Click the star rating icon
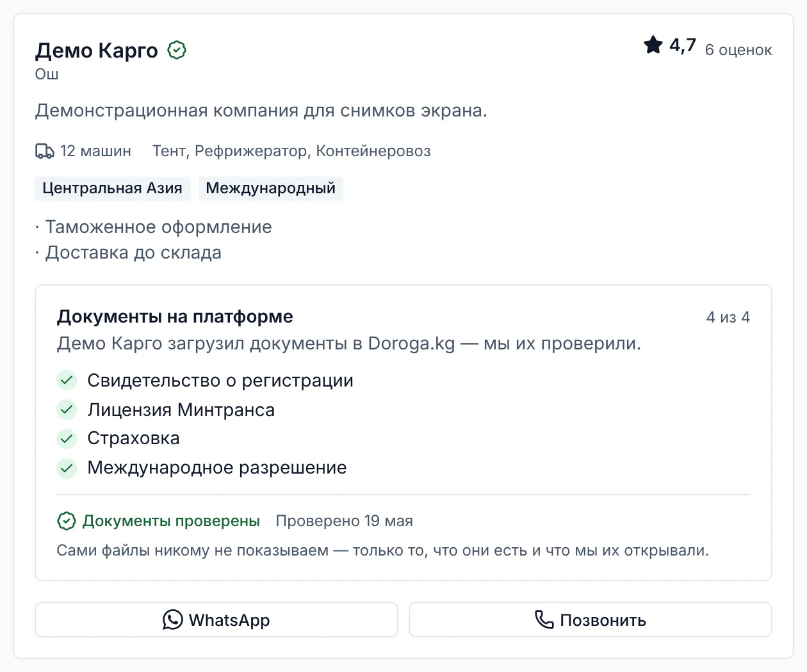Viewport: 807px width, 672px height. point(653,45)
